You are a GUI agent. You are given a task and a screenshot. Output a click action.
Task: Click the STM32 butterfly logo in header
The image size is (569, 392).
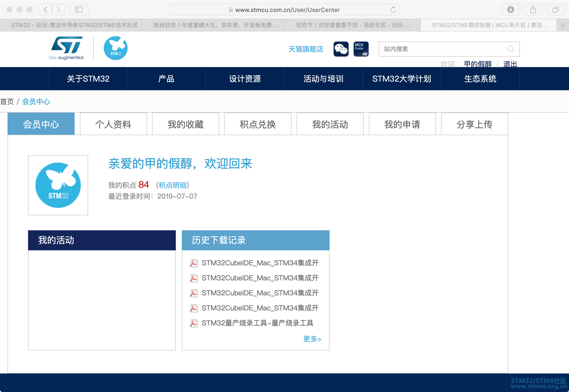click(x=116, y=48)
